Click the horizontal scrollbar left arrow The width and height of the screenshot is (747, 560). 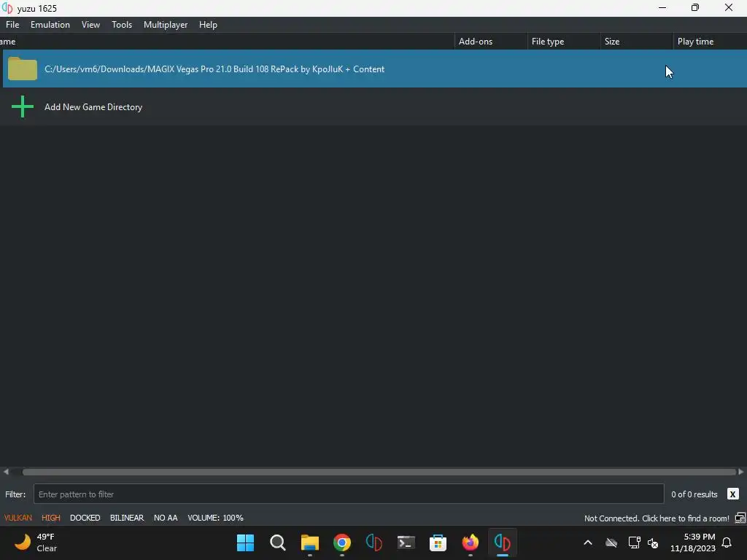coord(6,472)
